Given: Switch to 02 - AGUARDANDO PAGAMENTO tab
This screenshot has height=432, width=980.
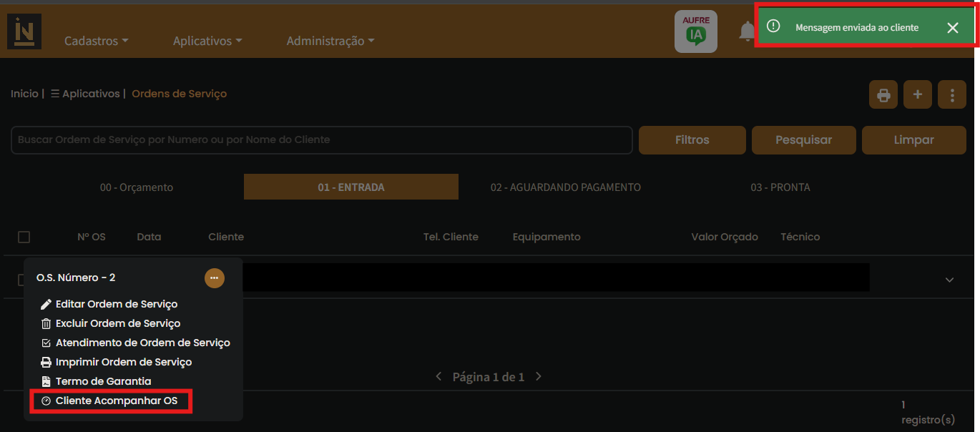Looking at the screenshot, I should click(x=565, y=187).
